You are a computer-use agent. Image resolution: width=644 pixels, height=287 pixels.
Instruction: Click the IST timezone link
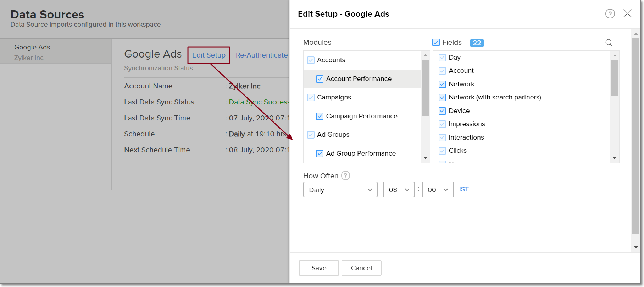(463, 189)
